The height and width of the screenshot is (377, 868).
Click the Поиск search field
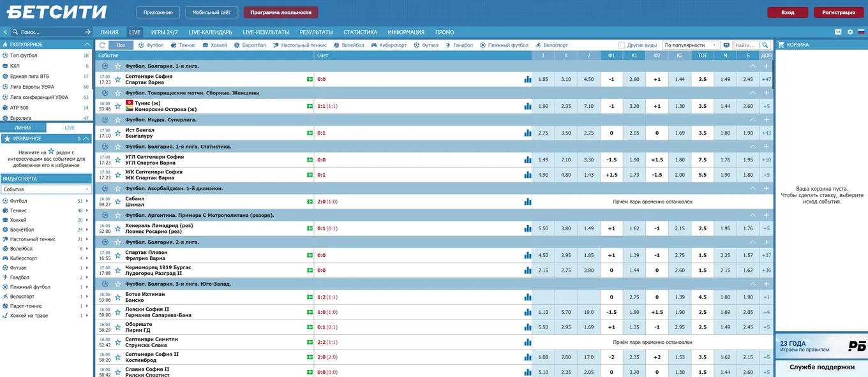[x=50, y=32]
